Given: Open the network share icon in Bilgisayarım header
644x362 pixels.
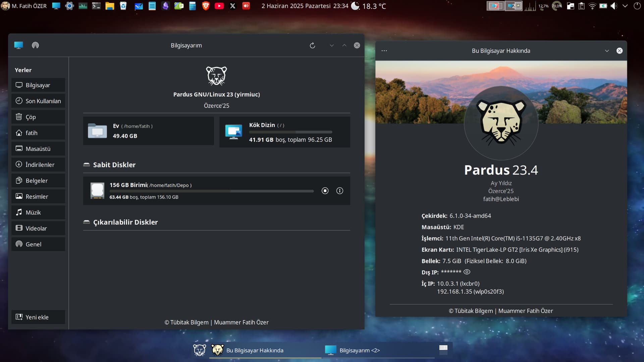Looking at the screenshot, I should (x=35, y=45).
